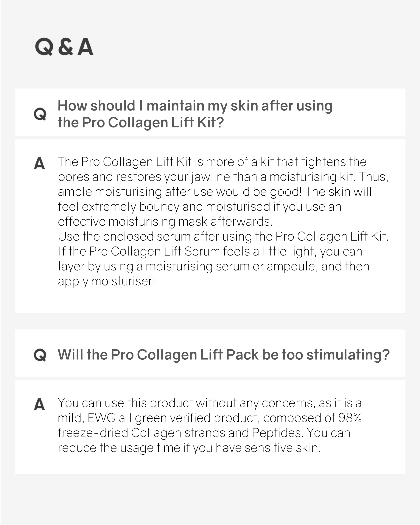Click the A icon of the second answer
The width and height of the screenshot is (420, 525).
(39, 404)
